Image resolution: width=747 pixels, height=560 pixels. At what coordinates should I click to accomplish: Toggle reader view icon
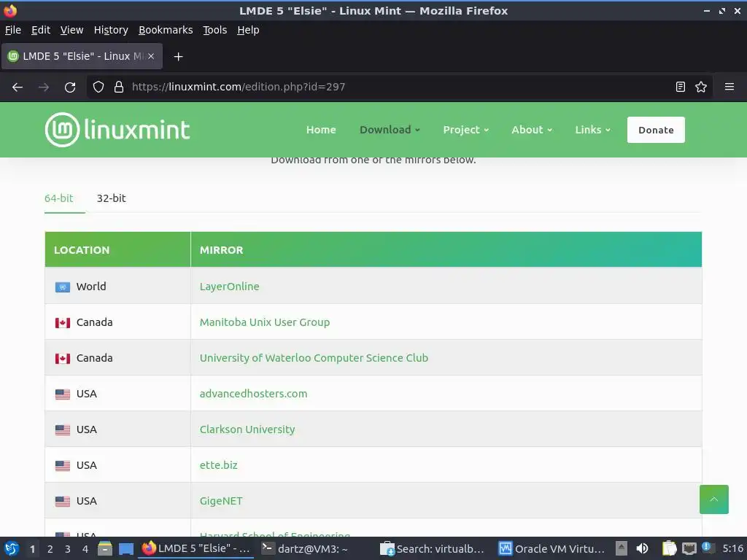point(681,87)
